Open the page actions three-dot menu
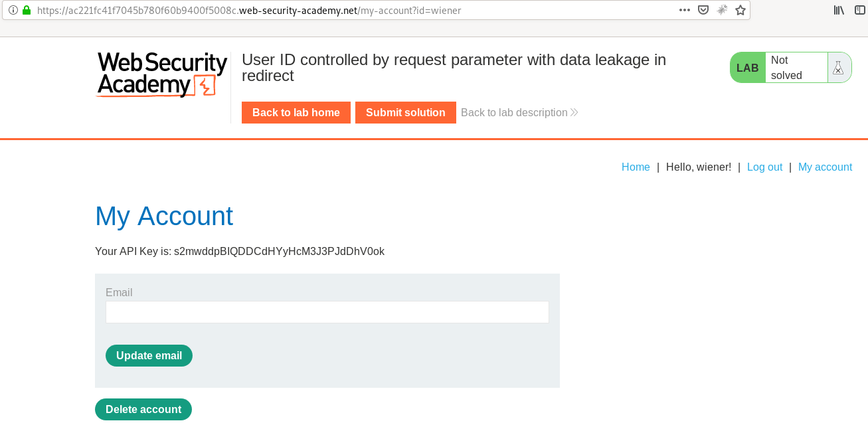Image resolution: width=868 pixels, height=427 pixels. (x=685, y=11)
